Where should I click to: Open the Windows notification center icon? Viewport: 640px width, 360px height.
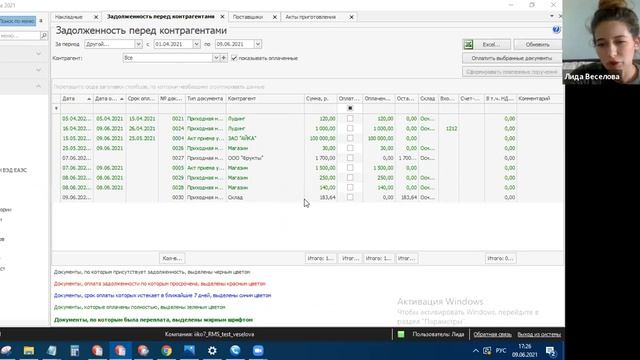coord(550,351)
